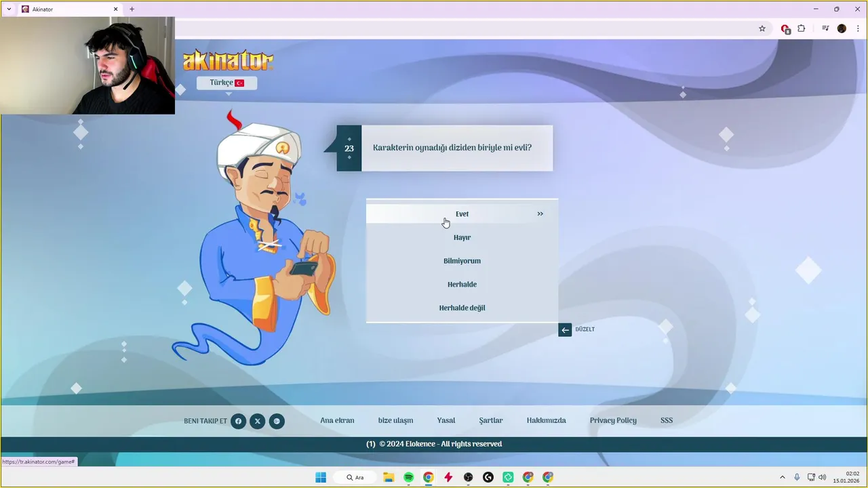The width and height of the screenshot is (868, 488).
Task: Choose the Bilmiyorum answer
Action: click(x=462, y=261)
